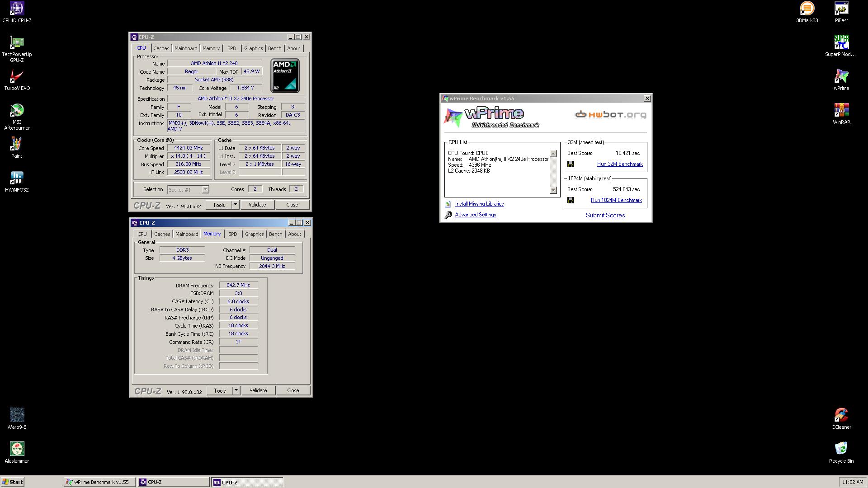Switch to Mainboard tab in top CPU-Z
Viewport: 868px width, 488px height.
point(186,48)
